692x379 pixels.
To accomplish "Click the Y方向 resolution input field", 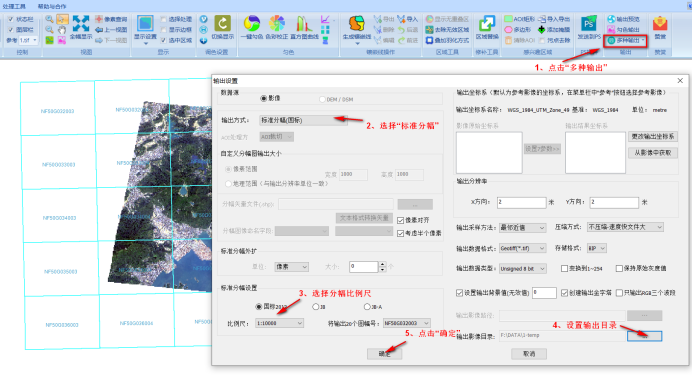I will 614,202.
